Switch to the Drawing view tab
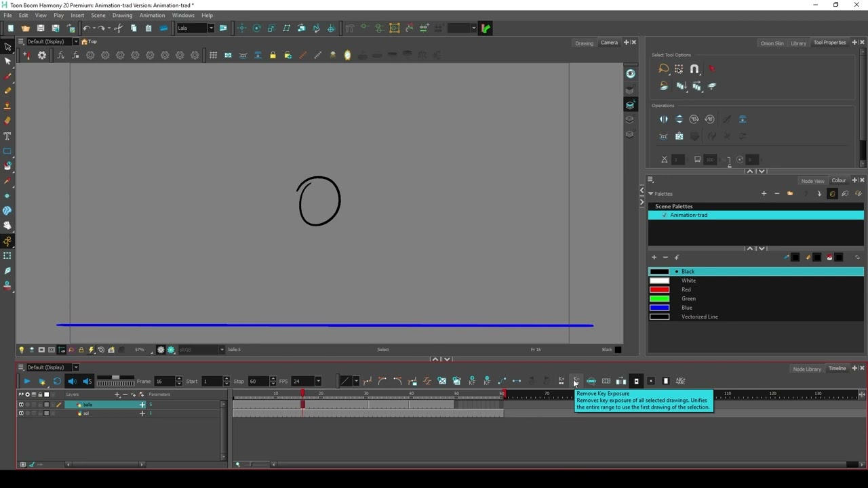Image resolution: width=868 pixels, height=488 pixels. click(x=584, y=43)
